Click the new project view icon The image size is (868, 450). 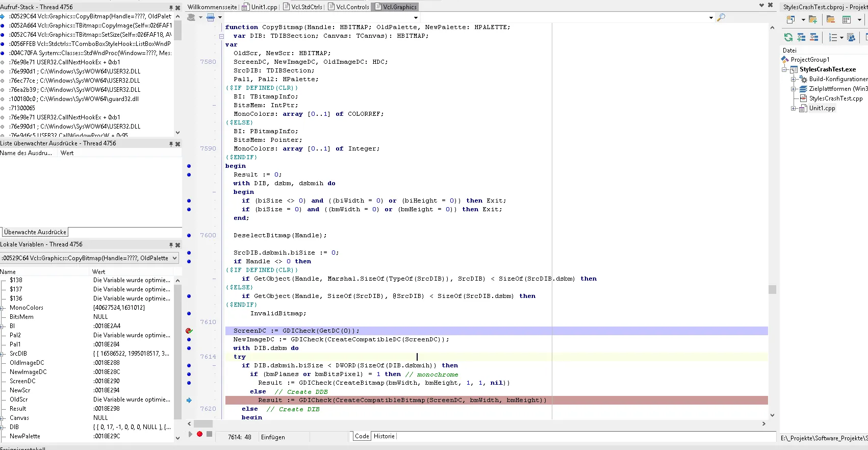[790, 20]
